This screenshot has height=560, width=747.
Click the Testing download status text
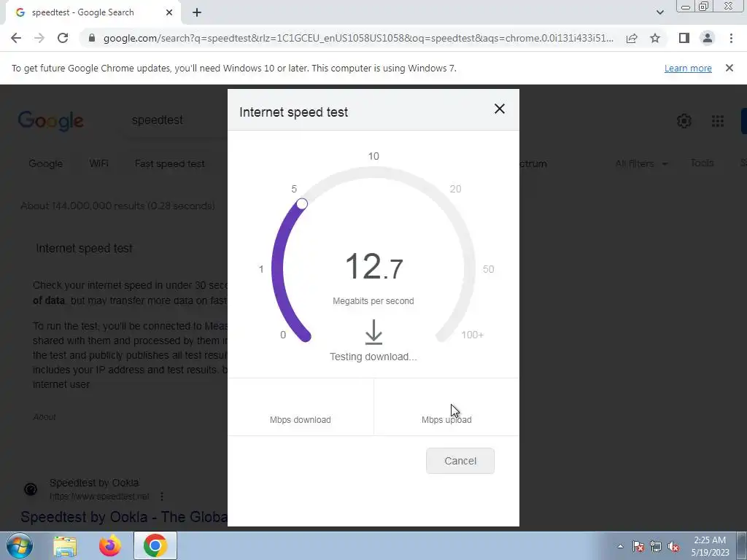373,357
